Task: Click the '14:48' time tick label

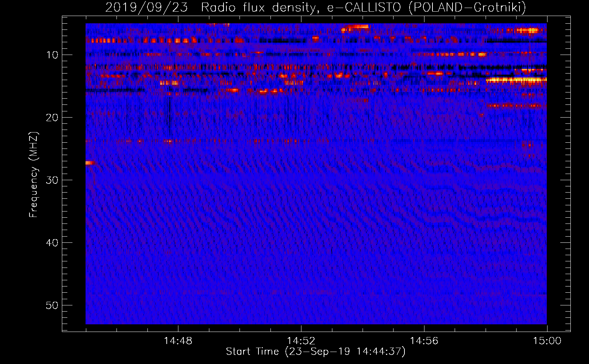Action: coord(178,341)
